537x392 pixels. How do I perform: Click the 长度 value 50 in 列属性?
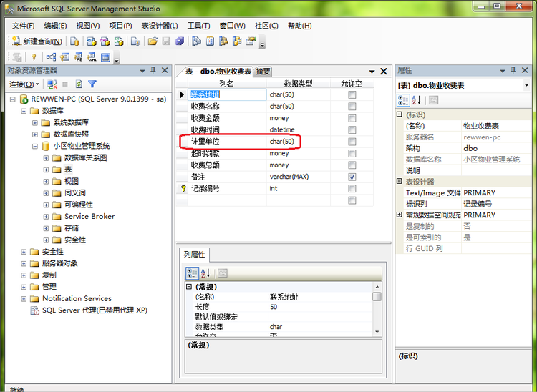(x=321, y=307)
